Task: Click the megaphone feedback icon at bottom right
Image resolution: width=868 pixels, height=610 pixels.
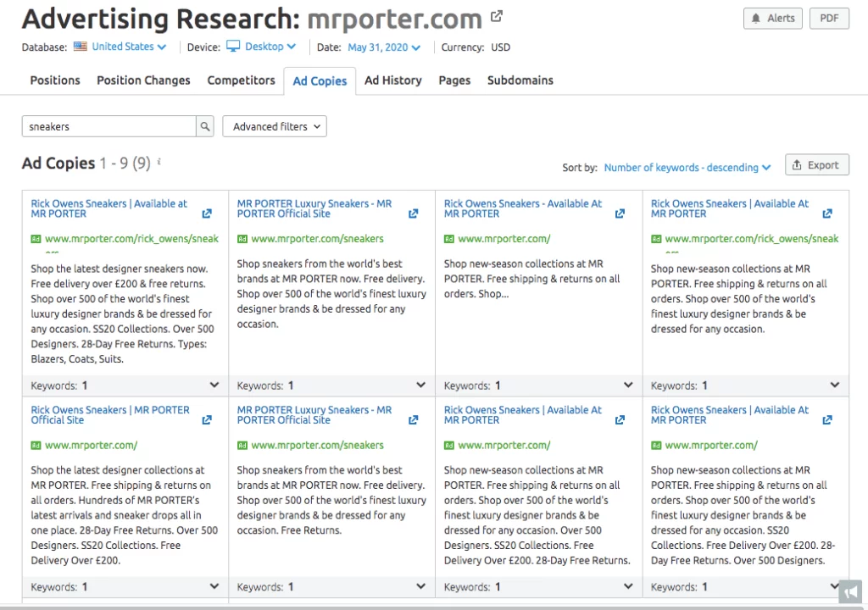Action: [851, 591]
